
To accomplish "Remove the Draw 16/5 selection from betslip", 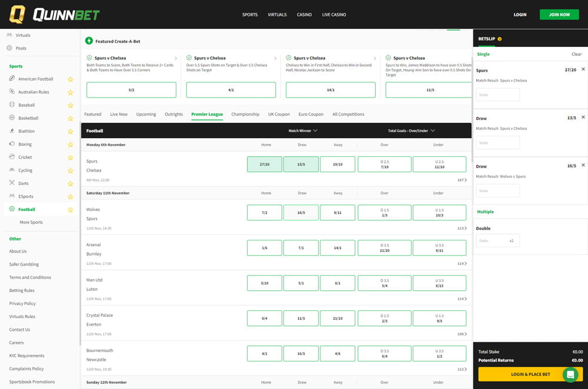I will [x=583, y=165].
